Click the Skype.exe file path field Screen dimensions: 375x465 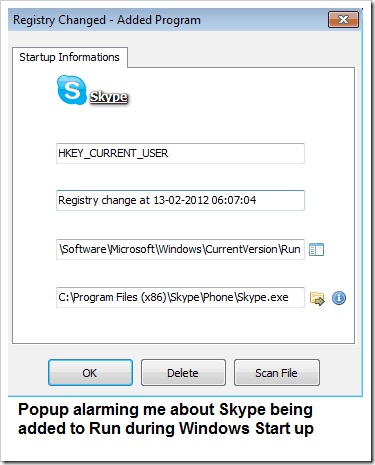[180, 297]
